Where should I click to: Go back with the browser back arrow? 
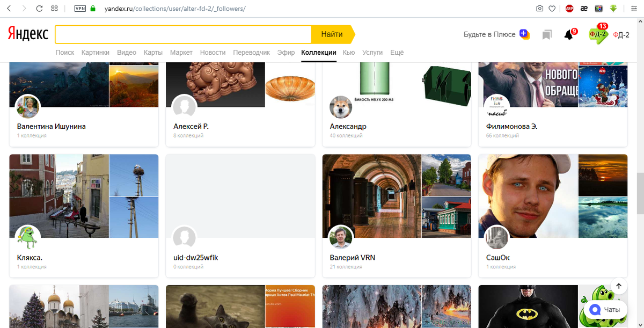[x=10, y=9]
